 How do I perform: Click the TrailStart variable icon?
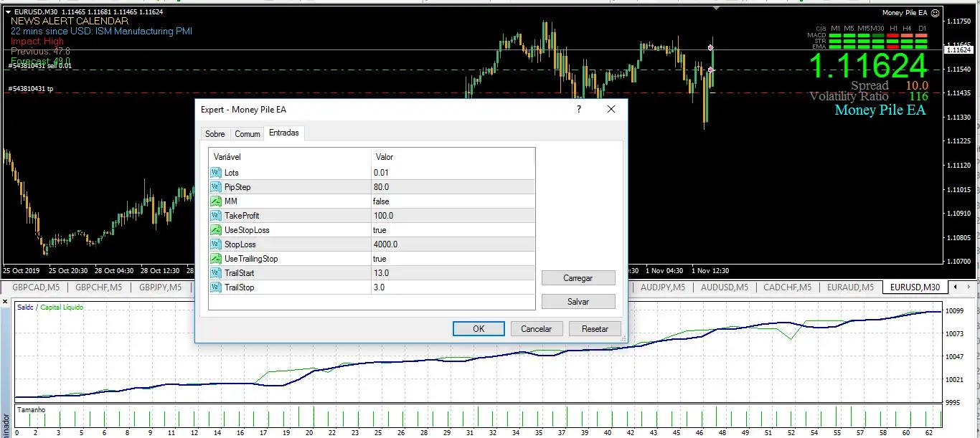point(216,273)
